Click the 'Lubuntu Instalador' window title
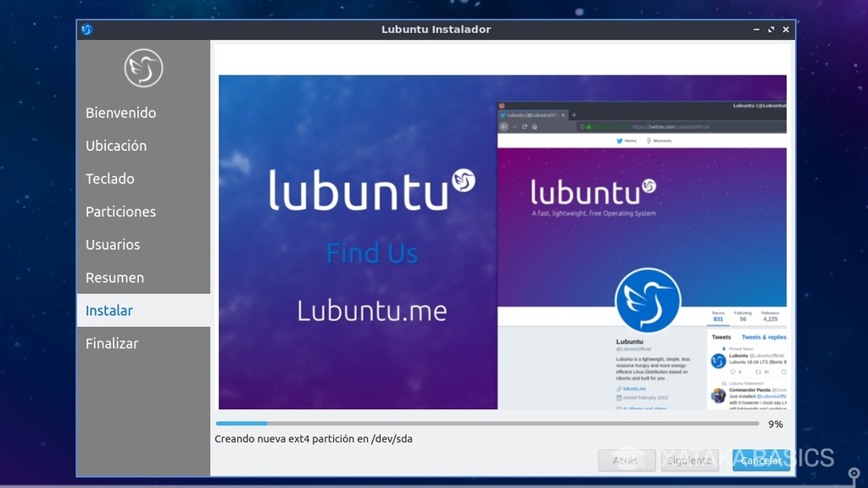The image size is (868, 488). 437,30
